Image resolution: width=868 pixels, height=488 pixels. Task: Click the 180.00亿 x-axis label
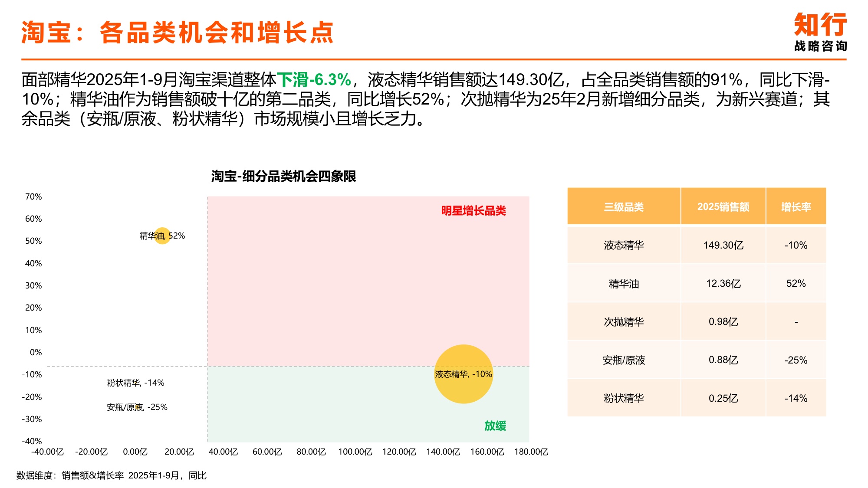click(531, 452)
